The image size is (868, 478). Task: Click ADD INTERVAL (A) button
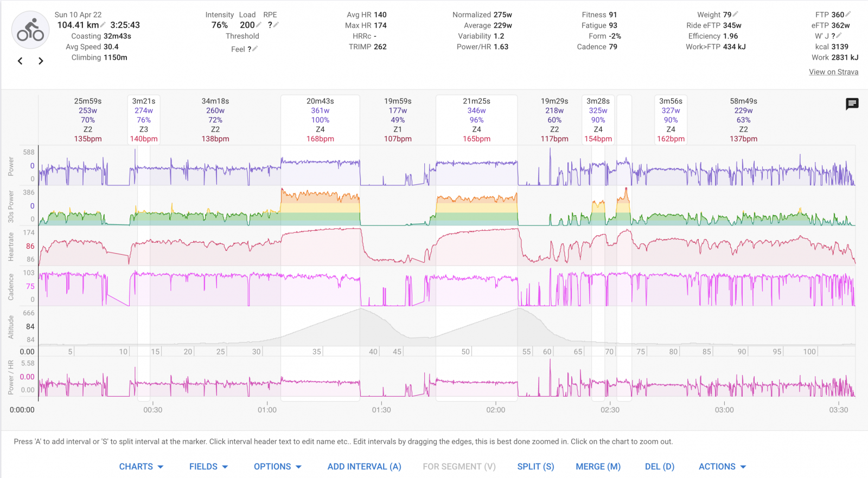[364, 467]
